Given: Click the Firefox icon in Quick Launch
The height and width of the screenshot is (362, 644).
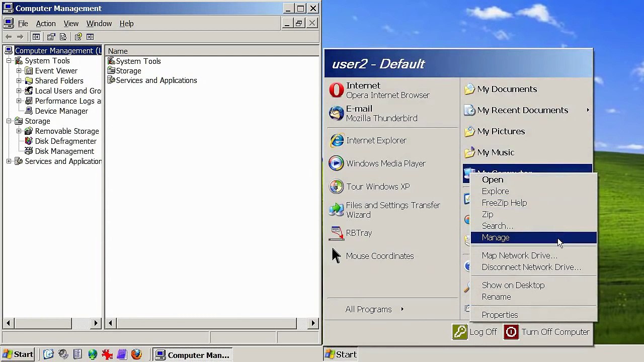Looking at the screenshot, I should (x=136, y=354).
